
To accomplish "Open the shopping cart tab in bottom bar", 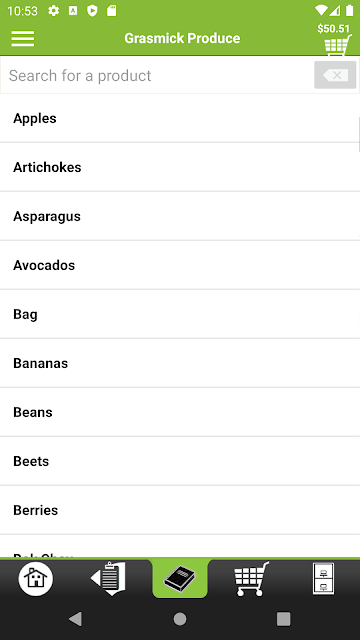I will 251,578.
